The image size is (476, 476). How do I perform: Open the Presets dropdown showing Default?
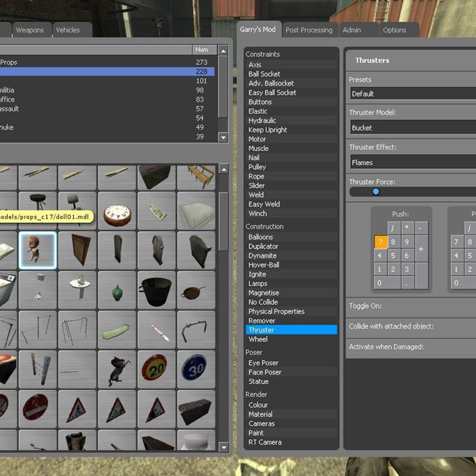413,94
